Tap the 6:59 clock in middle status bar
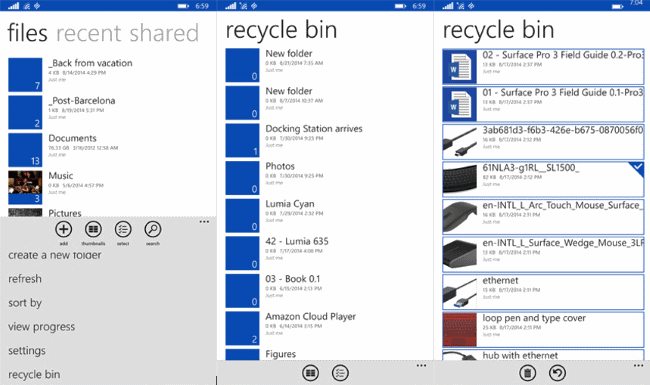 [x=419, y=6]
